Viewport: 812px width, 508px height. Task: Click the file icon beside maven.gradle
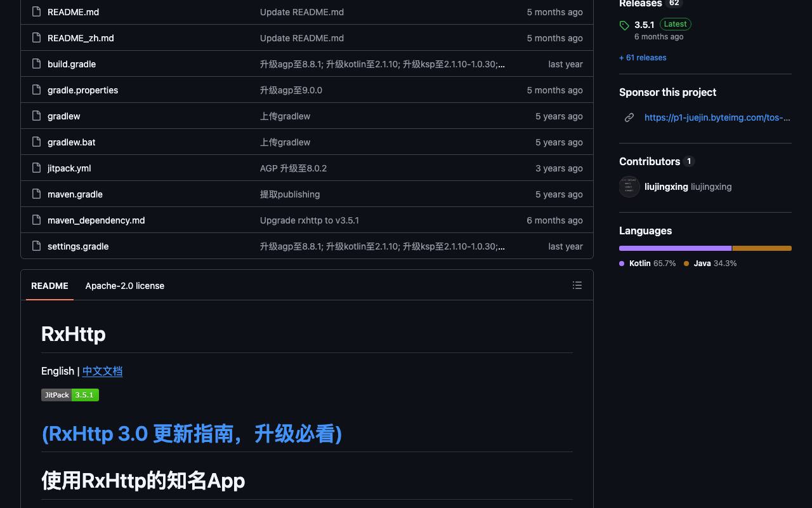[36, 194]
